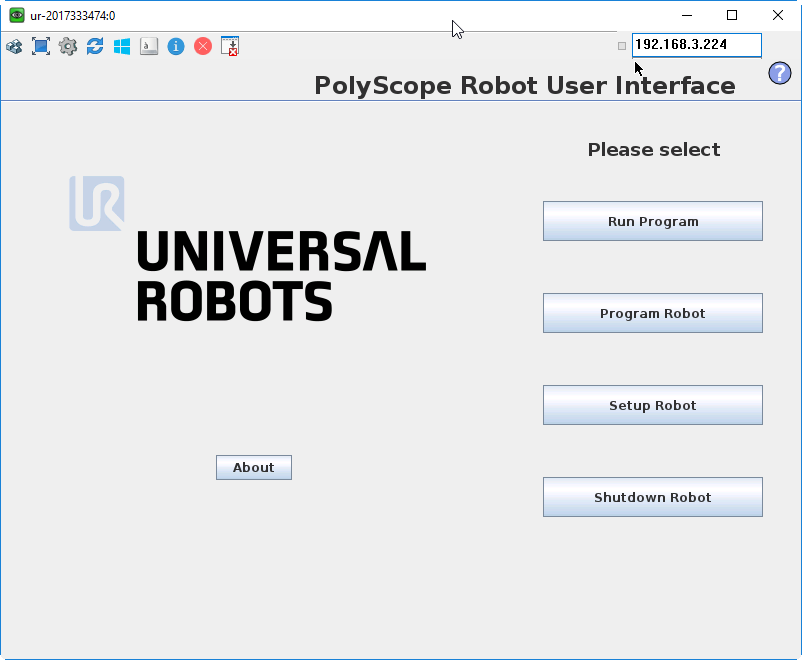Open Program Robot

(653, 313)
